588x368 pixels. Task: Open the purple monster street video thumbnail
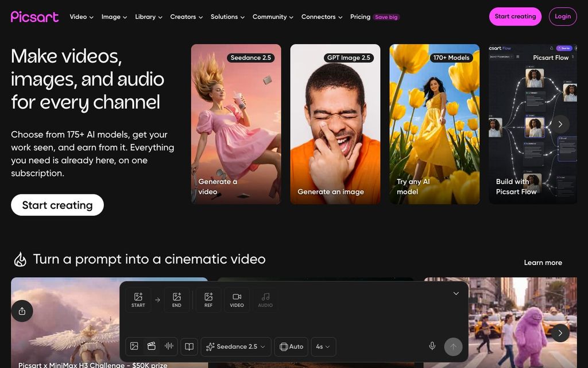coord(500,323)
